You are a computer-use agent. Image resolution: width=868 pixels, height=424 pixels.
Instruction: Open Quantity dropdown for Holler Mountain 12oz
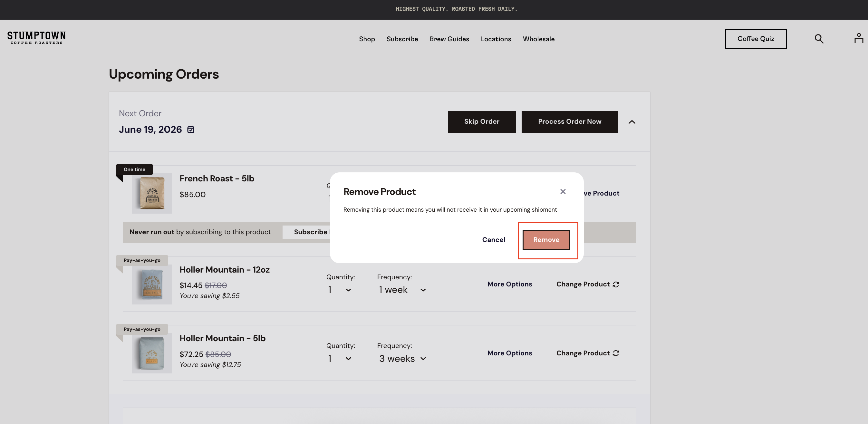click(340, 290)
